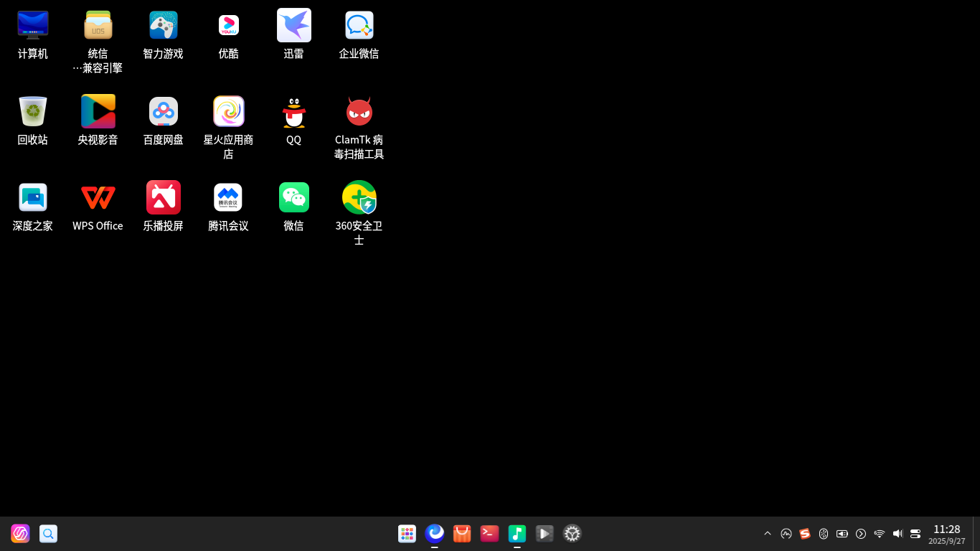Image resolution: width=980 pixels, height=551 pixels.
Task: Select the 微信 WeChat icon
Action: (x=294, y=197)
